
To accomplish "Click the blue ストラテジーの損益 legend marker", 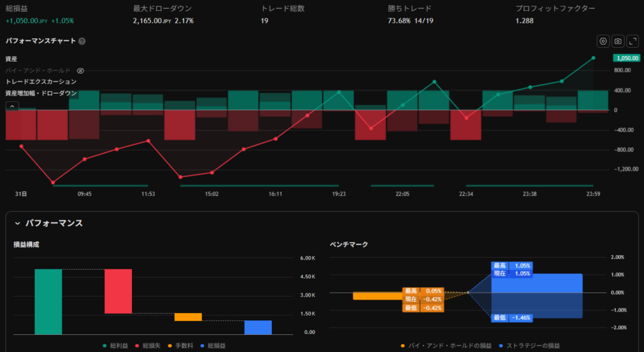I will (x=500, y=346).
